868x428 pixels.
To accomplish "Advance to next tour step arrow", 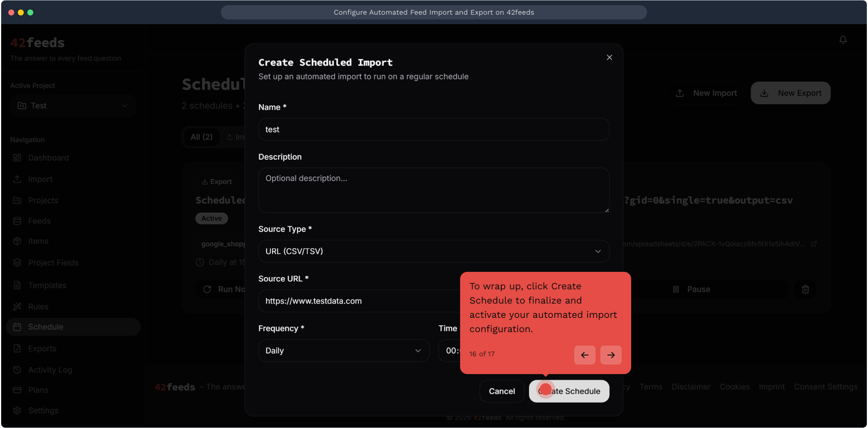I will click(611, 355).
